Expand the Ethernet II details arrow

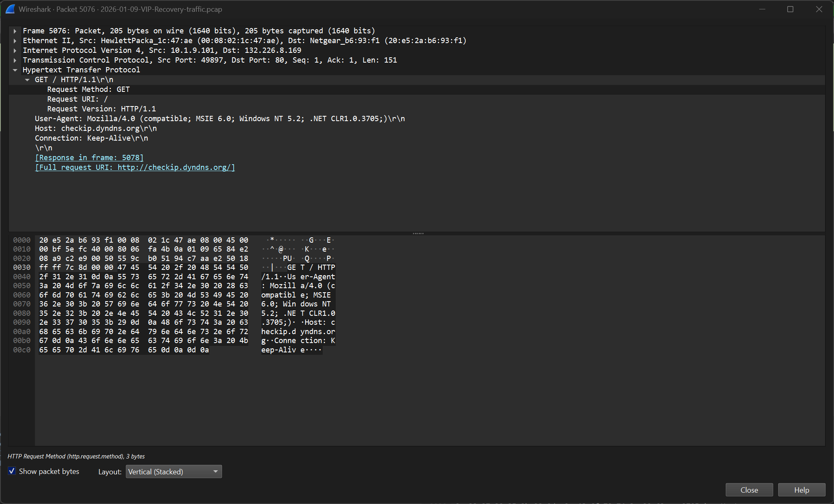click(x=15, y=41)
